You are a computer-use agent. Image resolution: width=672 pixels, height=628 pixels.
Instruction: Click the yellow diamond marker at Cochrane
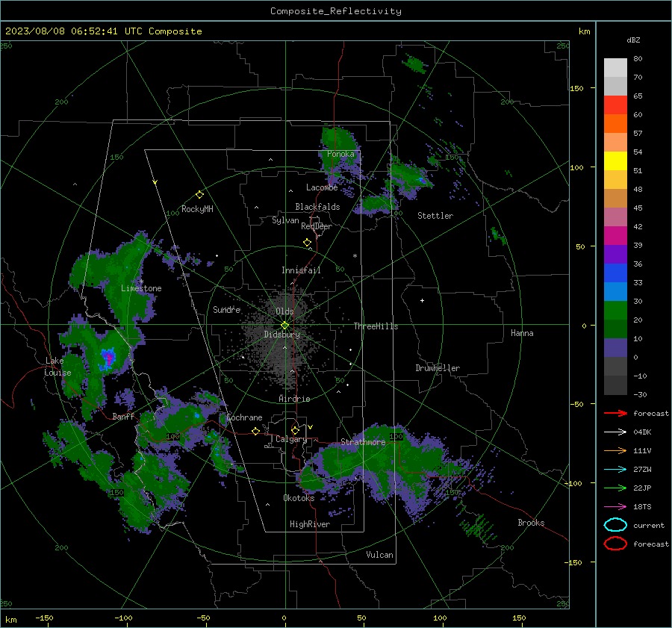255,432
